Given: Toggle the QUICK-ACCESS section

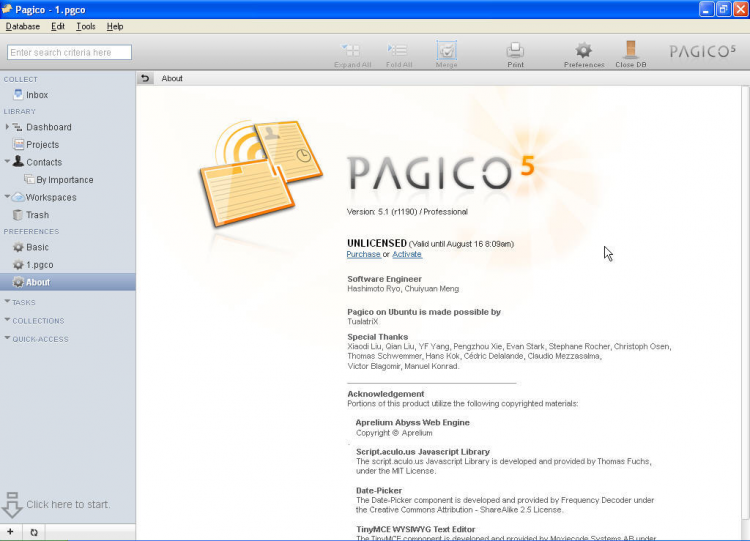Looking at the screenshot, I should coord(36,339).
